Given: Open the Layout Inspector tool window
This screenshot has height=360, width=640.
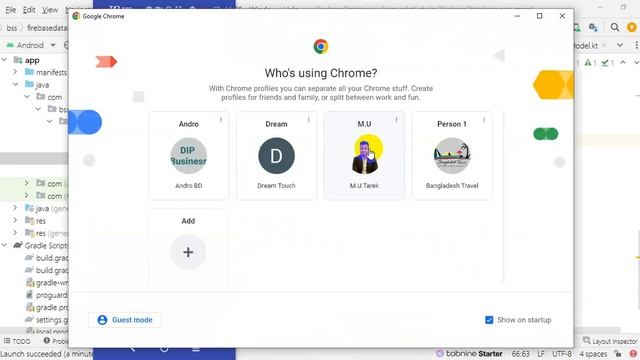Looking at the screenshot, I should click(610, 341).
